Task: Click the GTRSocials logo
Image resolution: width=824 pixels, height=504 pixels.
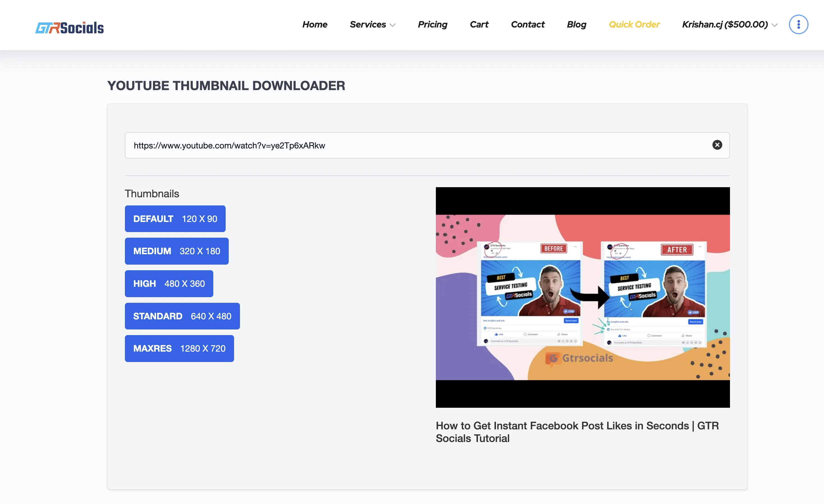Action: (70, 28)
